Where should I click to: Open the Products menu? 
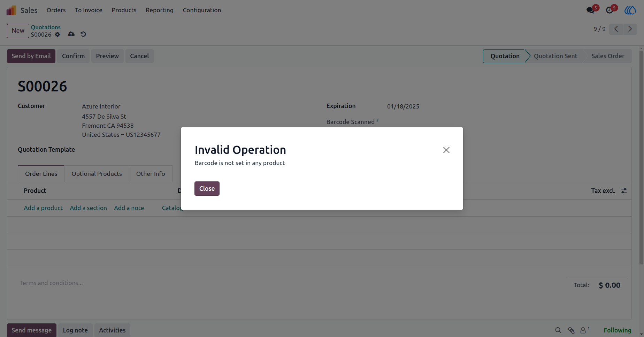[x=124, y=10]
